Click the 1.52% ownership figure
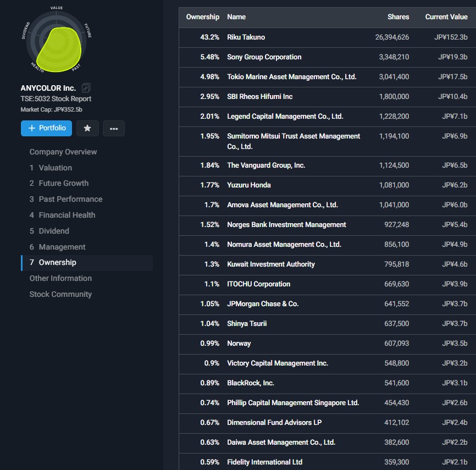The height and width of the screenshot is (470, 476). coord(209,224)
